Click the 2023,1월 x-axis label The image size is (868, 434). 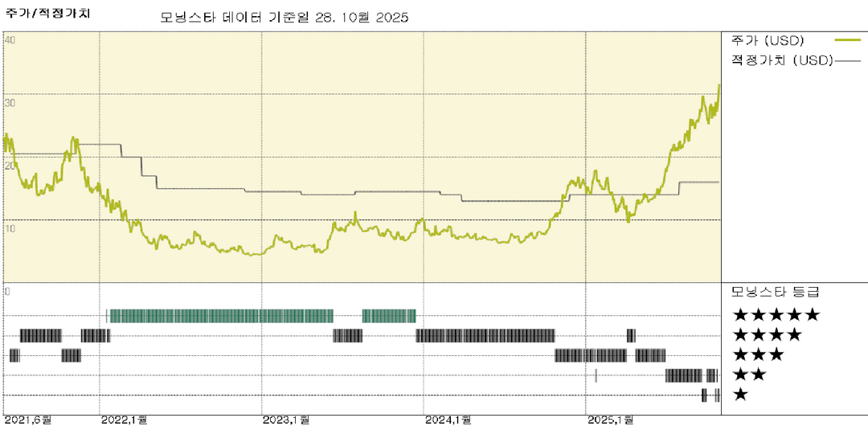(x=286, y=420)
